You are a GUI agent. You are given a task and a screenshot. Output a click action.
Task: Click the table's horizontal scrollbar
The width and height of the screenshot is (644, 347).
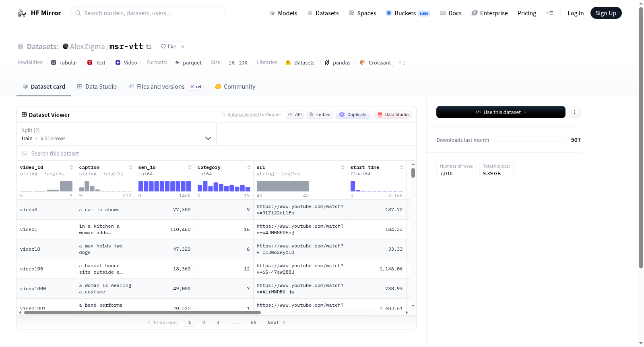142,312
